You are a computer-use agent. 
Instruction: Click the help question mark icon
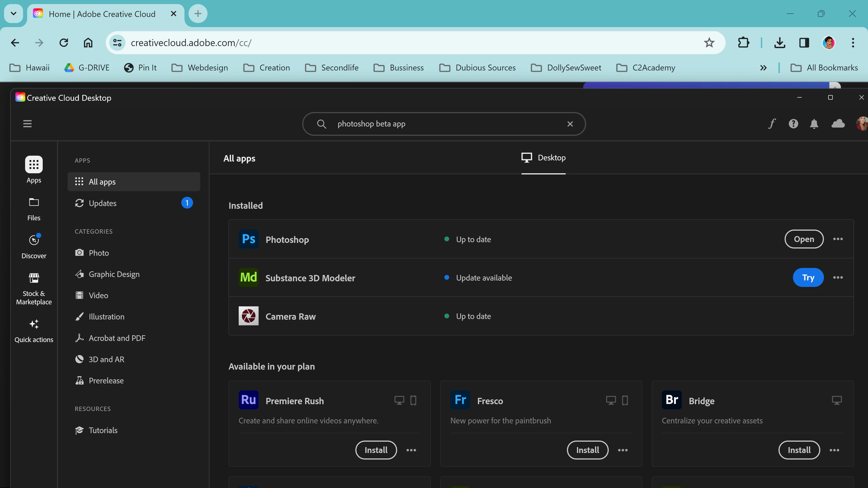point(793,124)
